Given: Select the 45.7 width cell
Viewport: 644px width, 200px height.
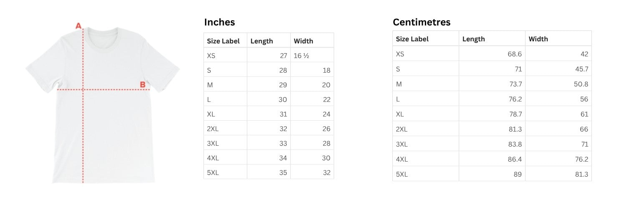Looking at the screenshot, I should (581, 69).
